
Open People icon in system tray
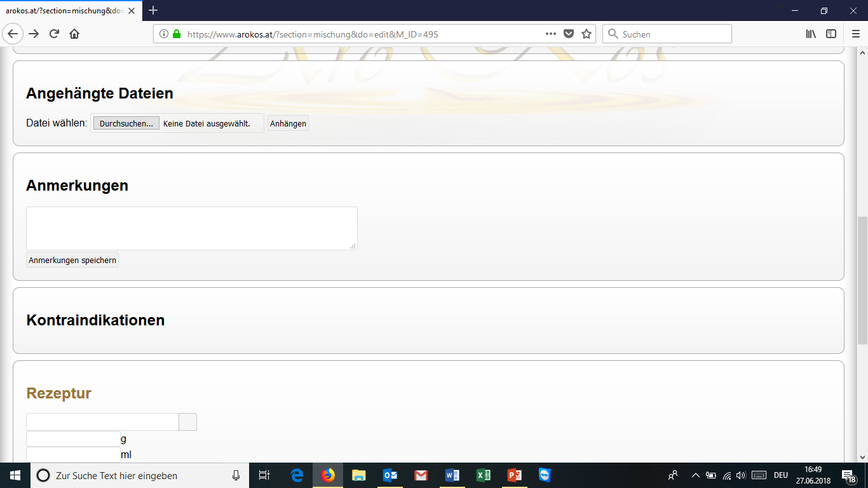[x=673, y=475]
